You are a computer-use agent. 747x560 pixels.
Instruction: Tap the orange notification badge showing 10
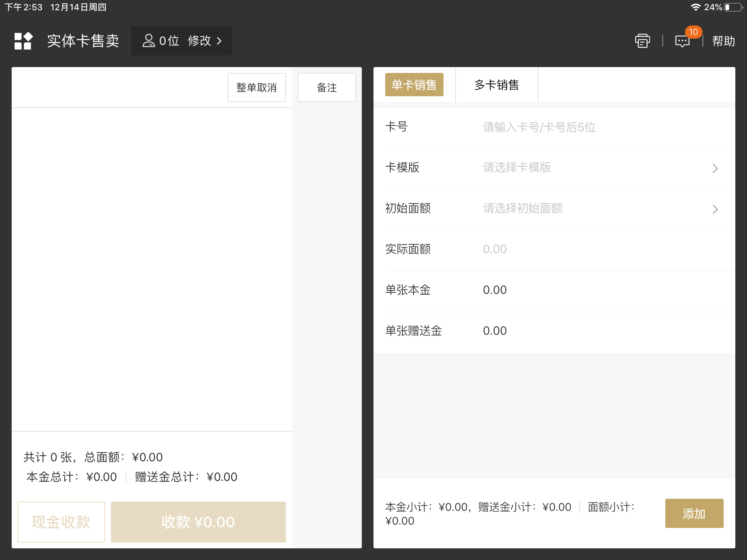coord(693,32)
